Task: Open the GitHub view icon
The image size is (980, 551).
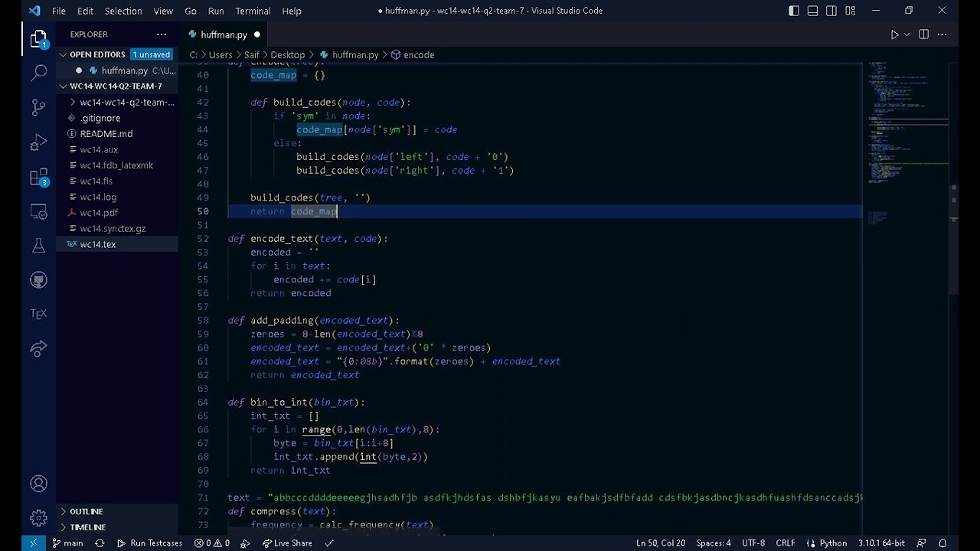Action: [38, 280]
